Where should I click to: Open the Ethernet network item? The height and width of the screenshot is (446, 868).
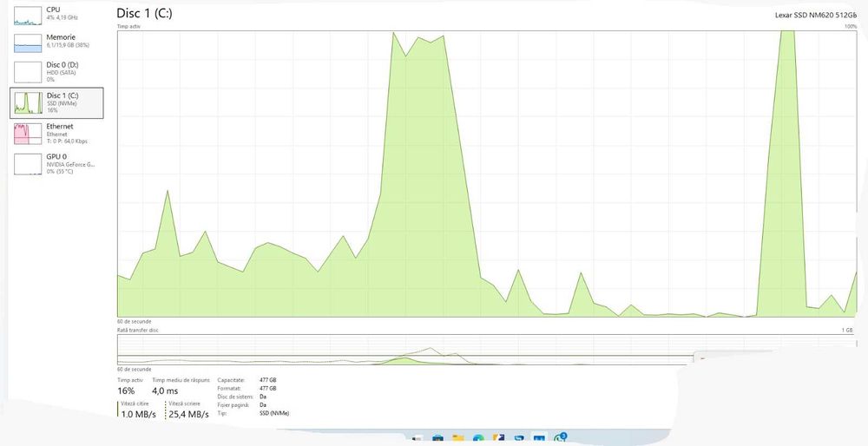click(x=56, y=134)
